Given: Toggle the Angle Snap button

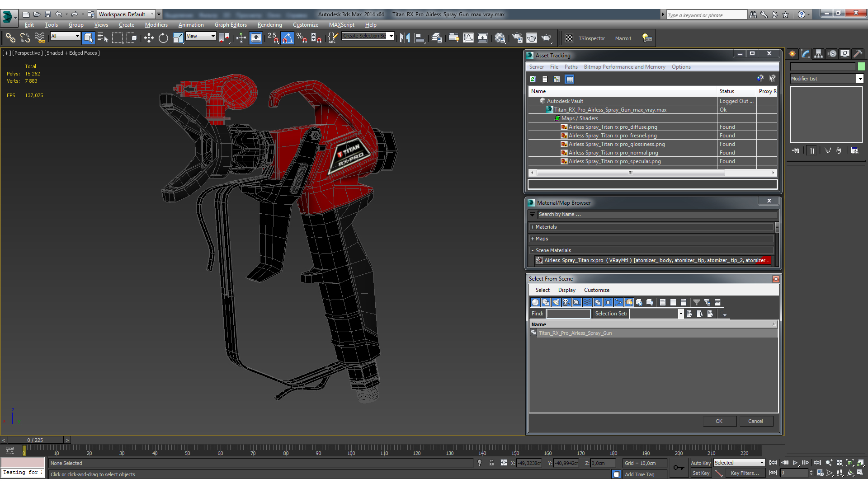Looking at the screenshot, I should pyautogui.click(x=288, y=38).
